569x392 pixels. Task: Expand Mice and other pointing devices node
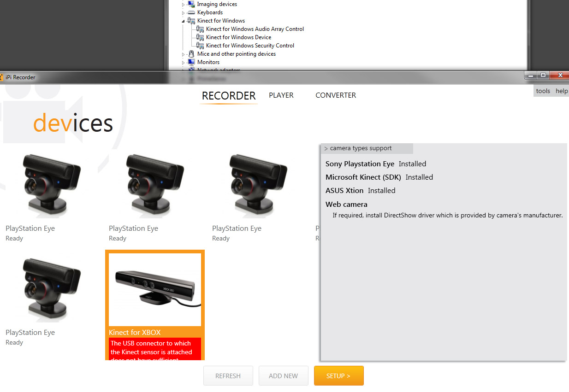(x=183, y=54)
